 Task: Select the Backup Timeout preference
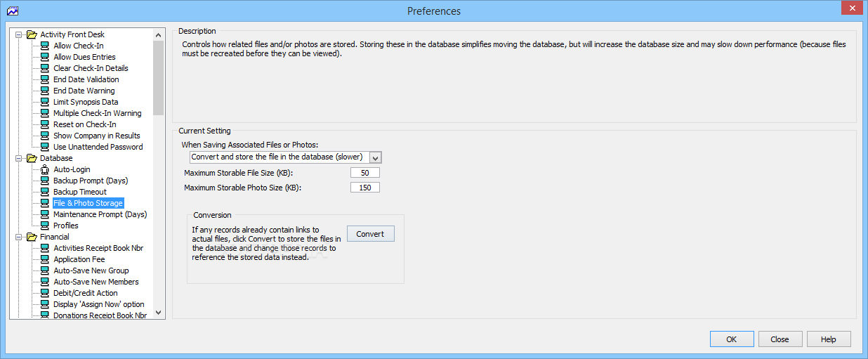point(80,192)
